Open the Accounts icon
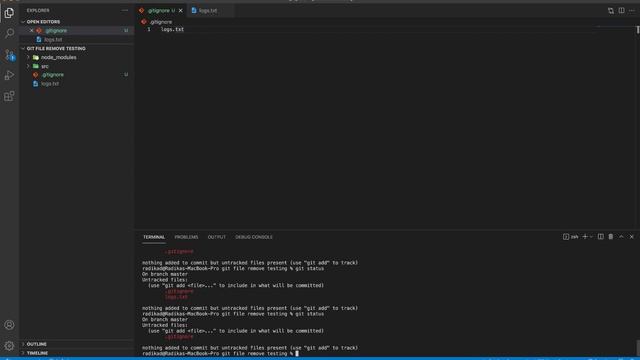This screenshot has width=640, height=360. click(9, 325)
